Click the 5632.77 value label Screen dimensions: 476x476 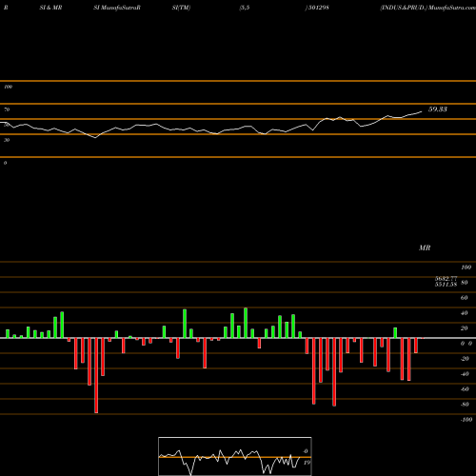point(446,279)
